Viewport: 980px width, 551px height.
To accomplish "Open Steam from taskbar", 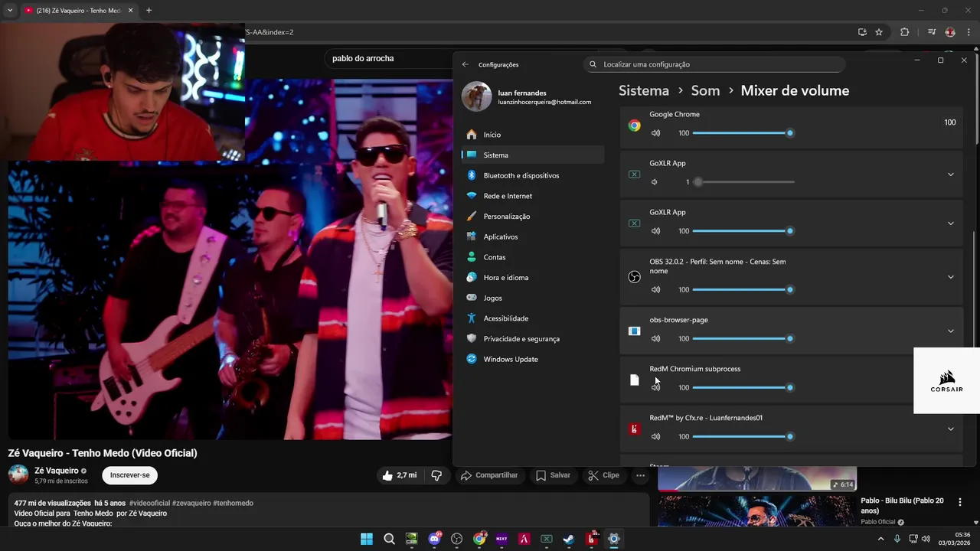I will (x=569, y=539).
